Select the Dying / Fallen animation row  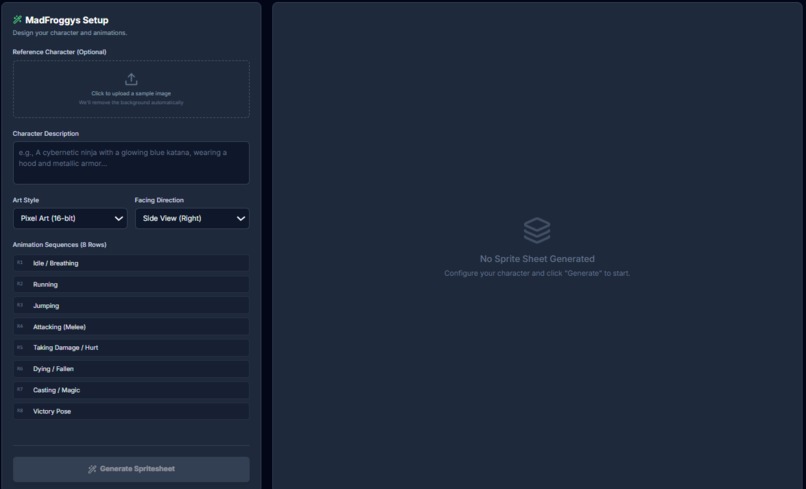click(x=131, y=369)
